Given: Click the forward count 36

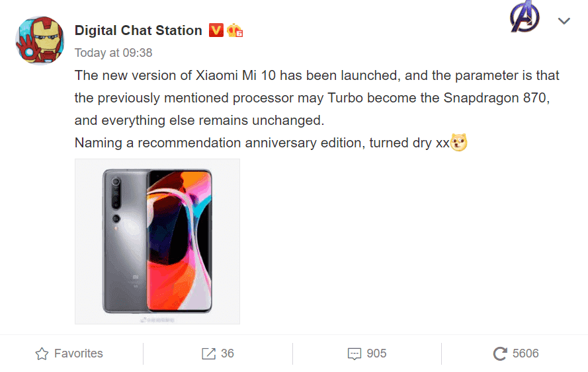Looking at the screenshot, I should pos(228,353).
